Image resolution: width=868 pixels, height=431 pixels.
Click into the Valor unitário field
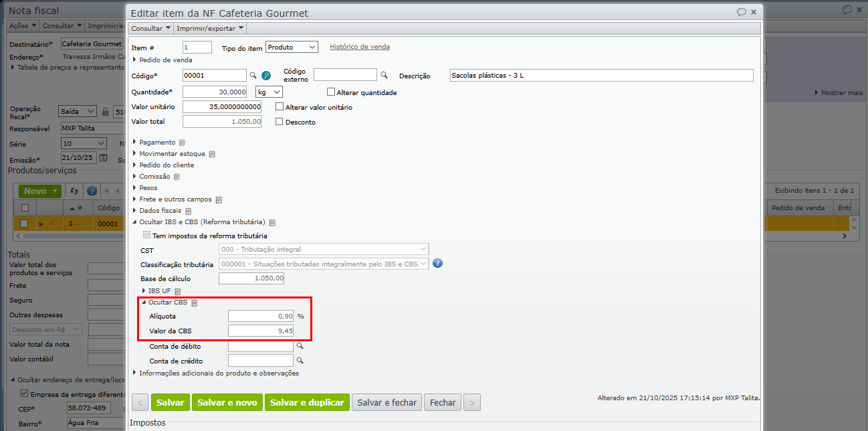222,106
